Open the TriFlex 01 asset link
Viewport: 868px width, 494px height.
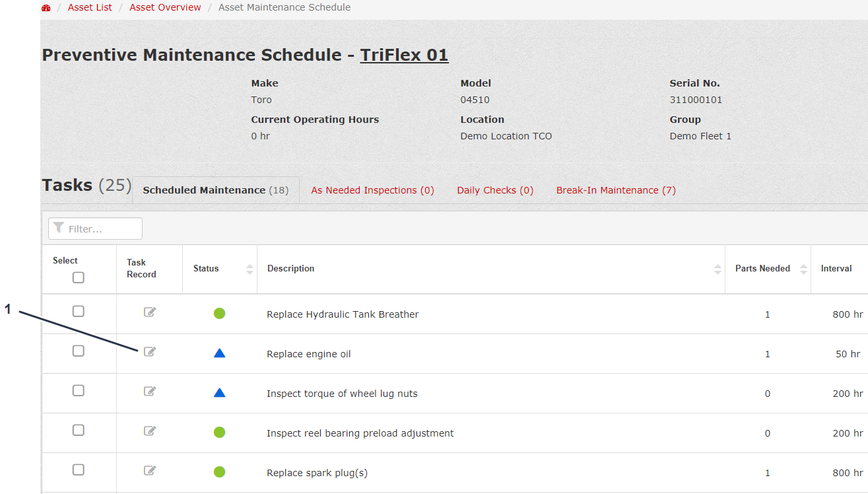[x=404, y=55]
